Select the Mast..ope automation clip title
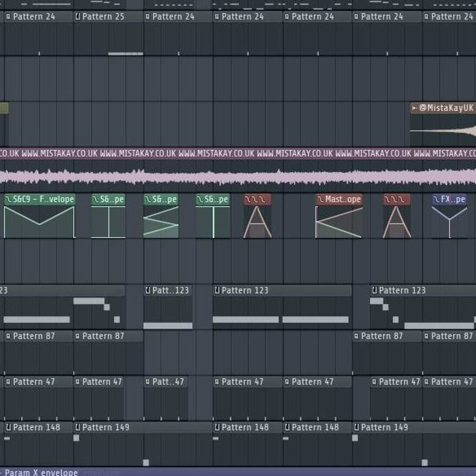 coord(343,199)
